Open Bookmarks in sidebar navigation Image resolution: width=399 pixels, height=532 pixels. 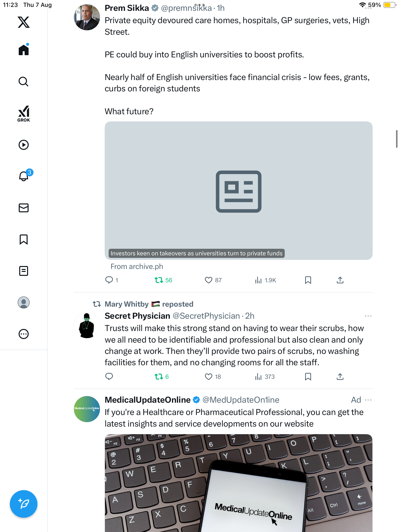(24, 239)
